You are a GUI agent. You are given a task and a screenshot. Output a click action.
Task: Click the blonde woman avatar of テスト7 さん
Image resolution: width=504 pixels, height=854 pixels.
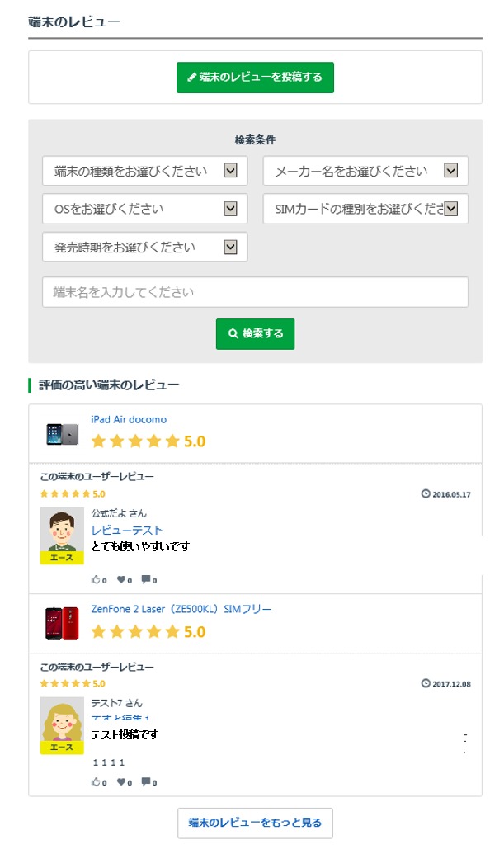(62, 720)
